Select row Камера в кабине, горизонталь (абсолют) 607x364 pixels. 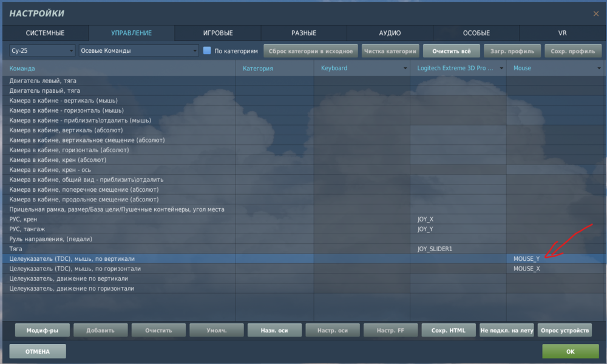304,150
